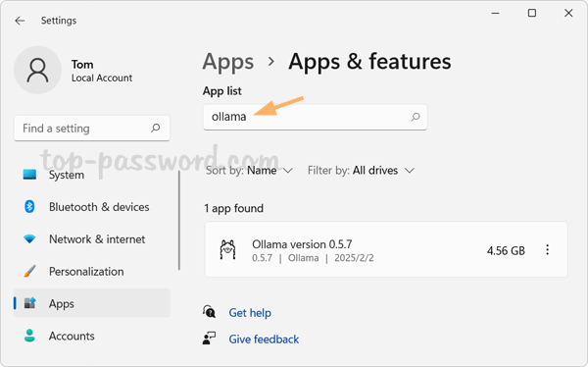The image size is (588, 367).
Task: Open Tom's user avatar picture
Action: click(x=37, y=71)
